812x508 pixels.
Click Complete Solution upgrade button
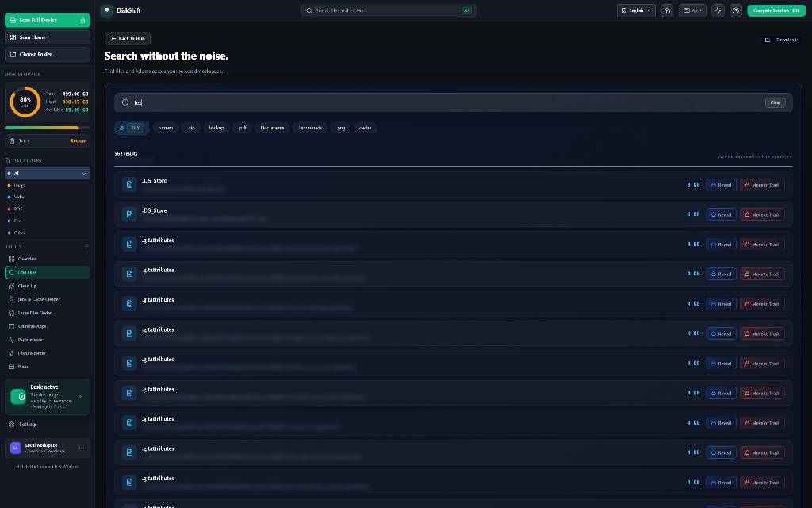coord(776,10)
